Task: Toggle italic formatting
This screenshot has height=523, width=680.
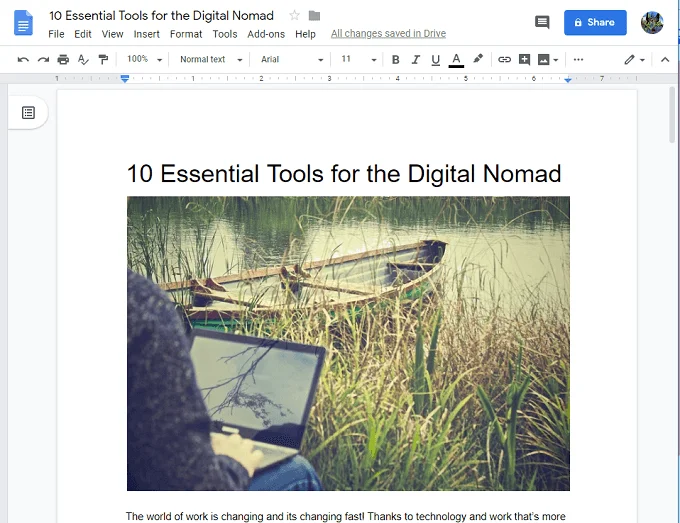Action: point(415,59)
